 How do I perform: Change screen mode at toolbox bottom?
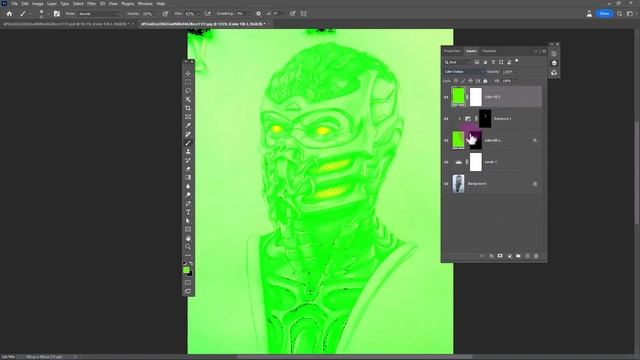click(x=188, y=291)
